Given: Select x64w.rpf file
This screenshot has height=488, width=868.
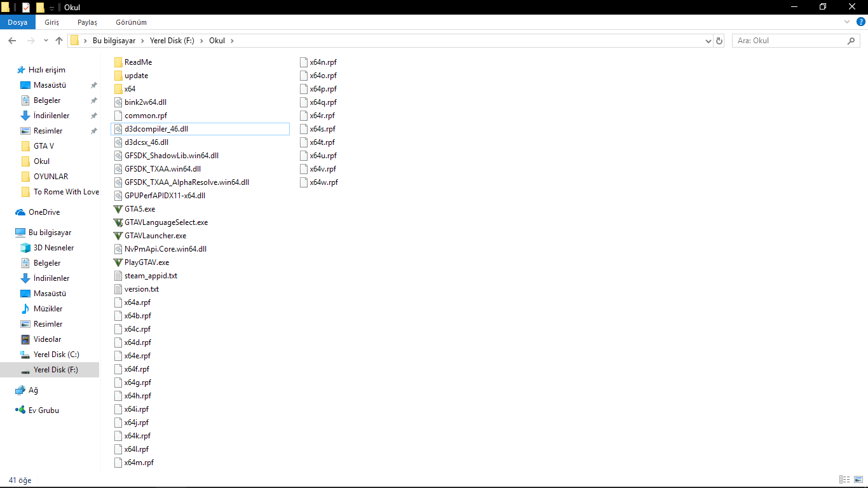Looking at the screenshot, I should tap(319, 182).
